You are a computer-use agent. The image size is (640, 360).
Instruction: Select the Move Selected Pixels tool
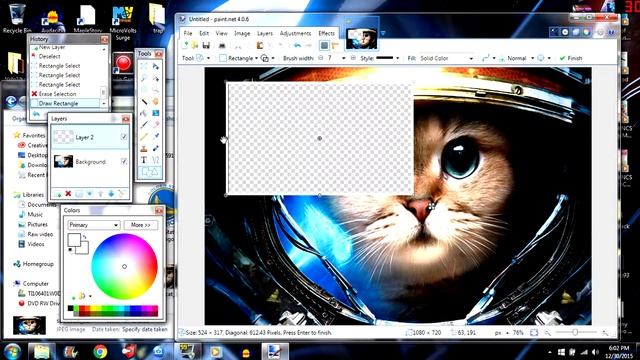coord(156,66)
